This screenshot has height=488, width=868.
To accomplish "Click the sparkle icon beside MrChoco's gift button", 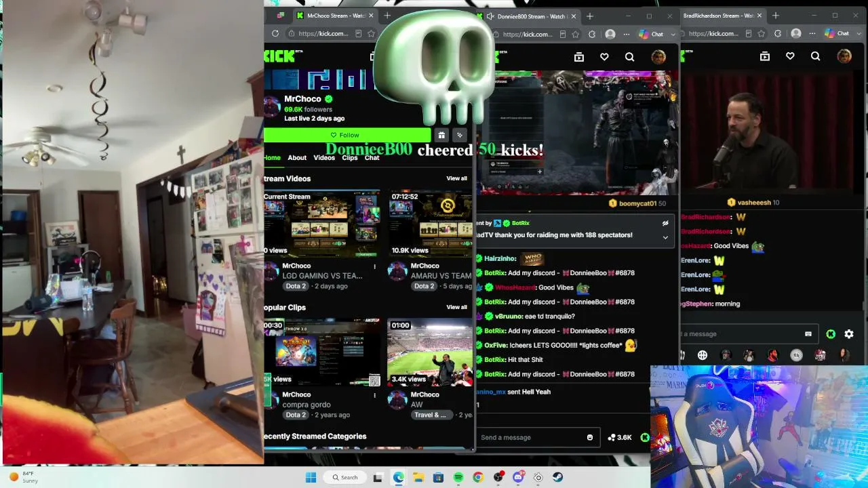I will [459, 135].
